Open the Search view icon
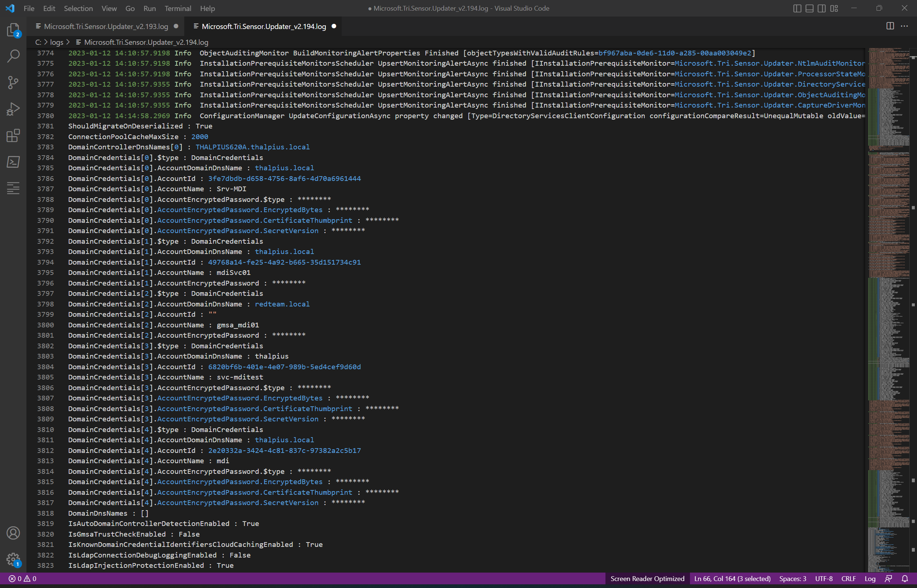Image resolution: width=917 pixels, height=588 pixels. [13, 56]
